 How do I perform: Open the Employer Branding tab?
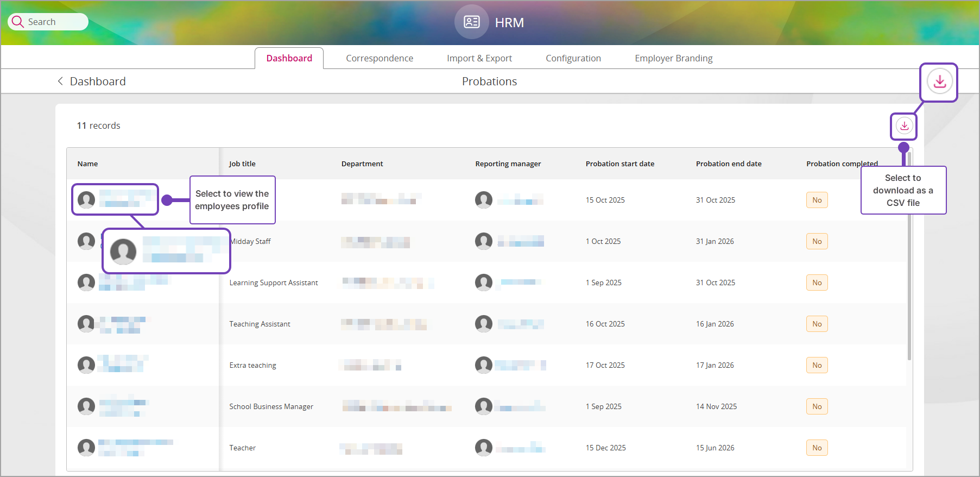click(x=673, y=58)
